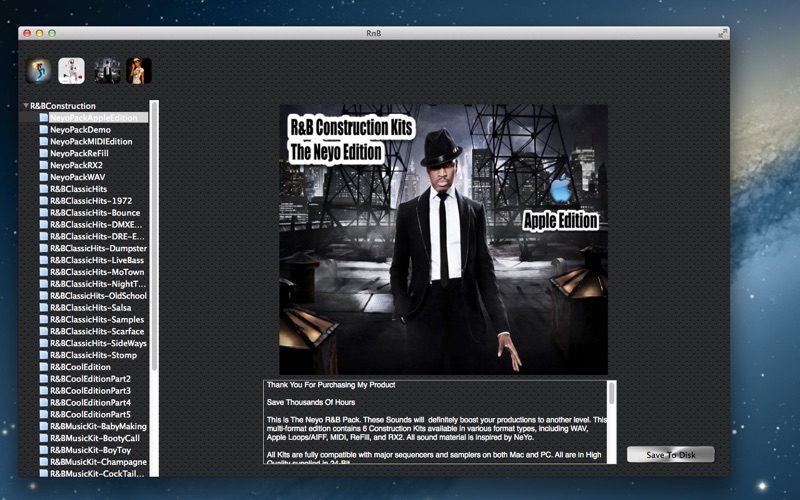The width and height of the screenshot is (800, 500).
Task: Click the folder icon beside R&BClassicHits-Samples
Action: tap(44, 319)
